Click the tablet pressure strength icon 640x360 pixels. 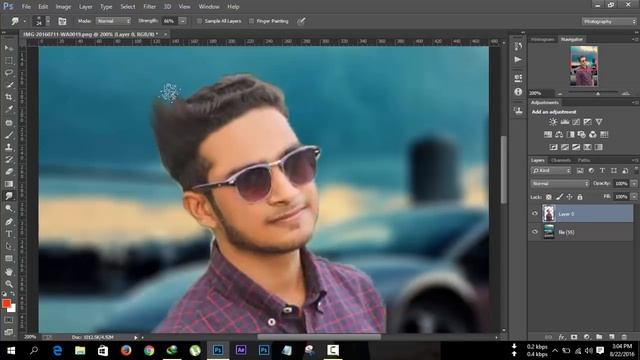(301, 21)
